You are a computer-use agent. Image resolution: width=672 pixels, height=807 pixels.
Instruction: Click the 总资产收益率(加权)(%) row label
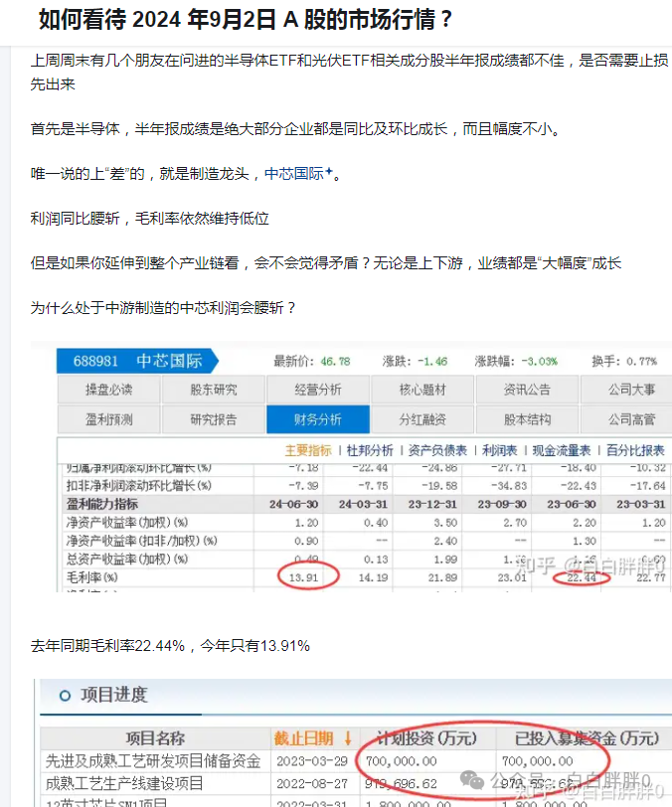(126, 559)
